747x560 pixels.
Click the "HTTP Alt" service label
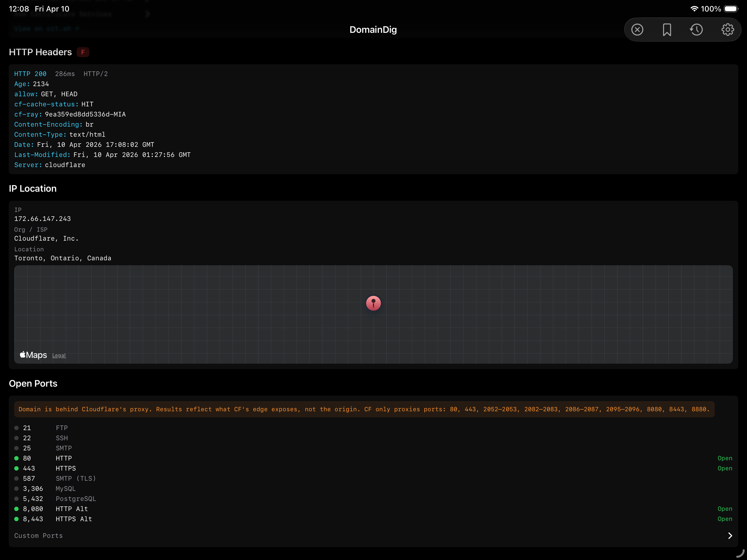coord(72,509)
